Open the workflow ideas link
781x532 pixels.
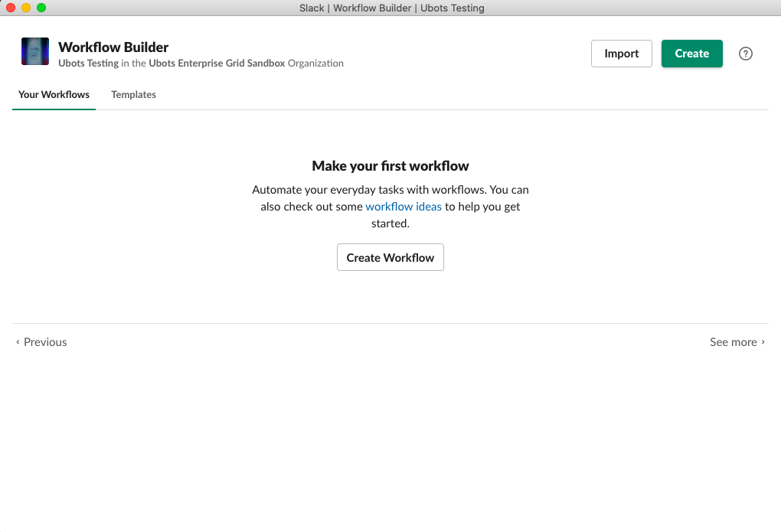[404, 206]
